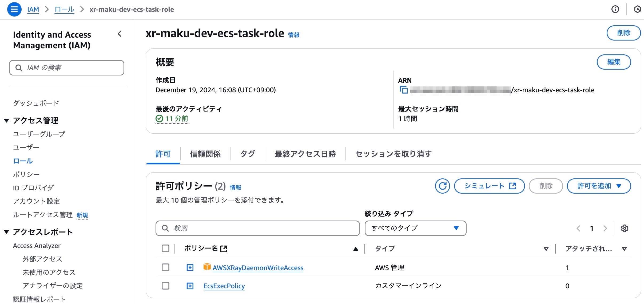Go to next page of policies
This screenshot has width=644, height=304.
click(605, 228)
